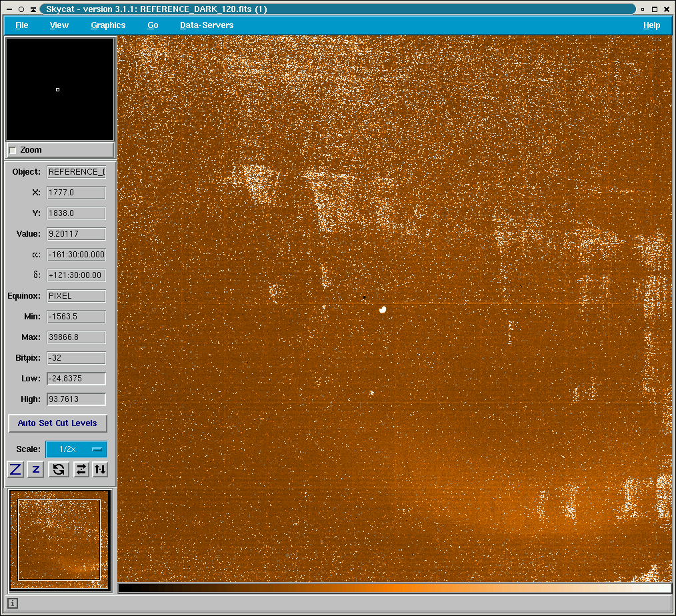Select the High cut level field
676x616 pixels.
tap(76, 399)
